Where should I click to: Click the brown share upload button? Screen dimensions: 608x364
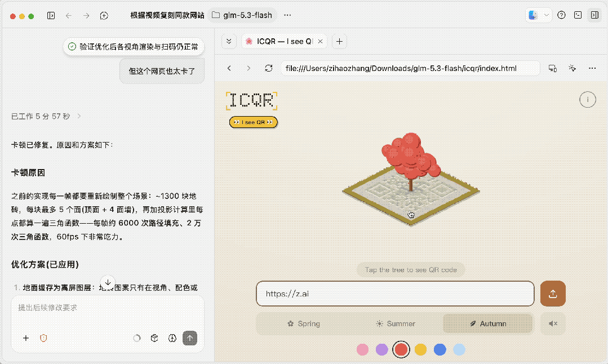click(553, 294)
